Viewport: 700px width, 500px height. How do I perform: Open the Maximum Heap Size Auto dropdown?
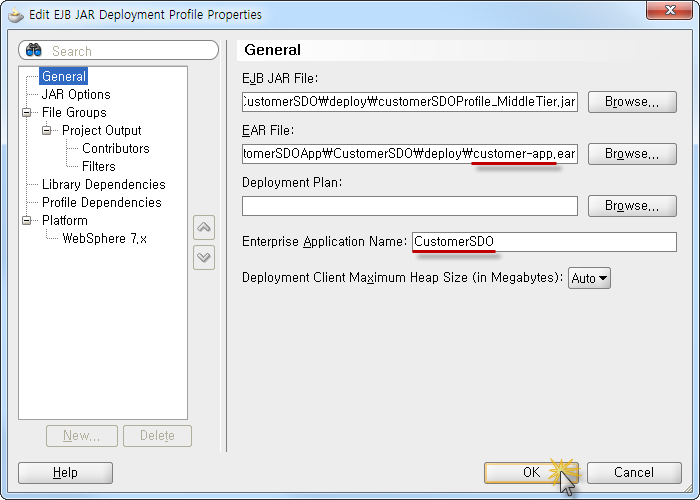click(x=589, y=278)
